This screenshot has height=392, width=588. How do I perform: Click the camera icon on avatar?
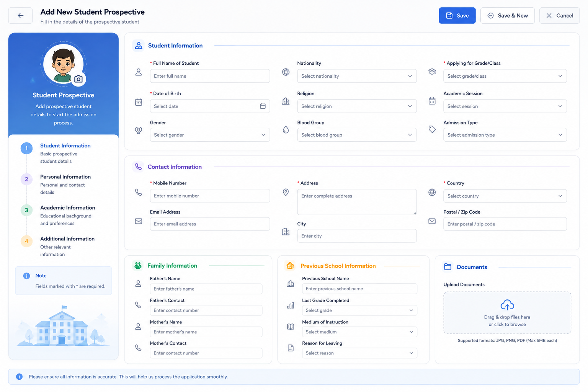click(x=78, y=79)
